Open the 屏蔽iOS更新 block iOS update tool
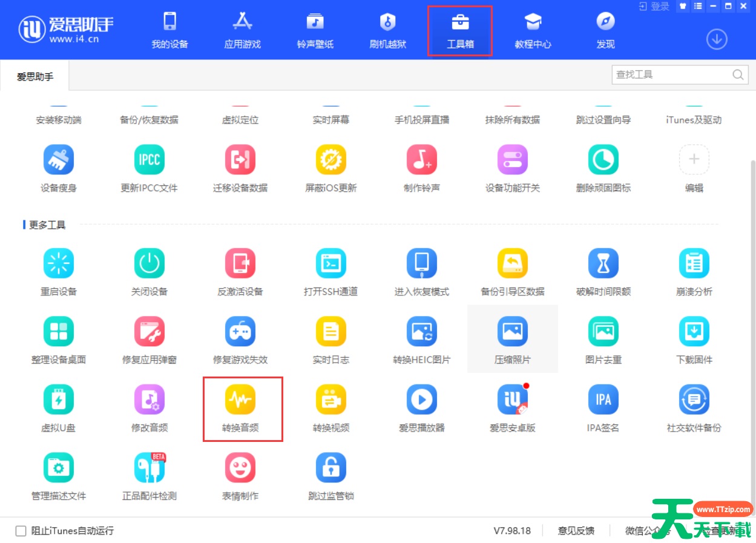Viewport: 756px width, 543px height. (330, 168)
